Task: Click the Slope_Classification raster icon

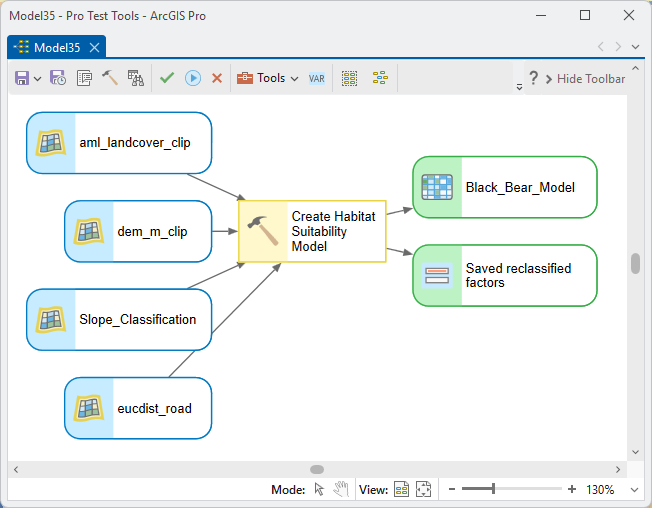Action: click(51, 320)
